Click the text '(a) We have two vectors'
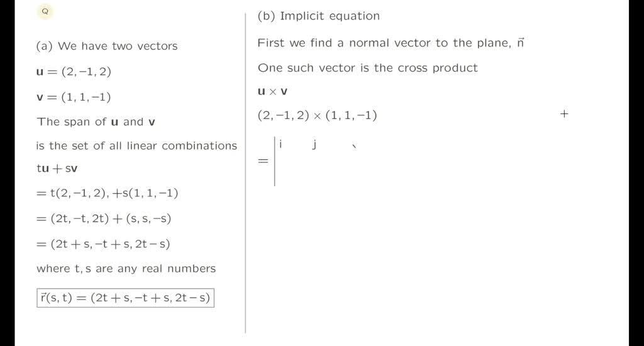 [107, 46]
